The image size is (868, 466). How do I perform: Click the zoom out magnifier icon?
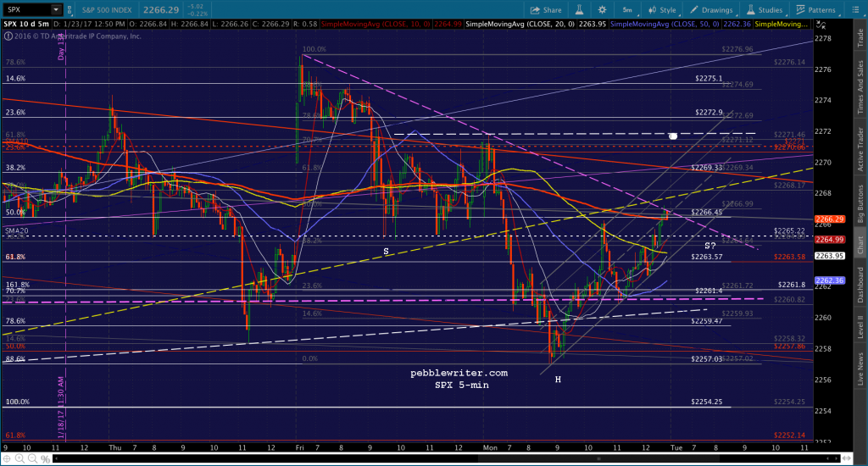[33, 459]
